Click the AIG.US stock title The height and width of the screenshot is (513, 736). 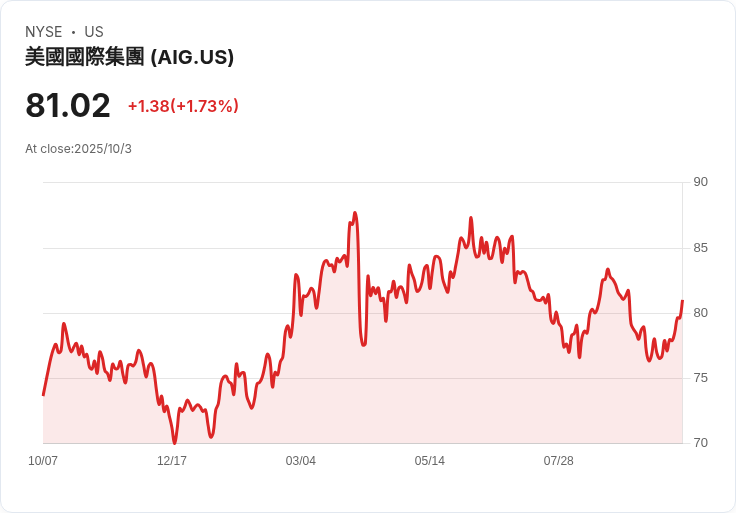point(129,57)
